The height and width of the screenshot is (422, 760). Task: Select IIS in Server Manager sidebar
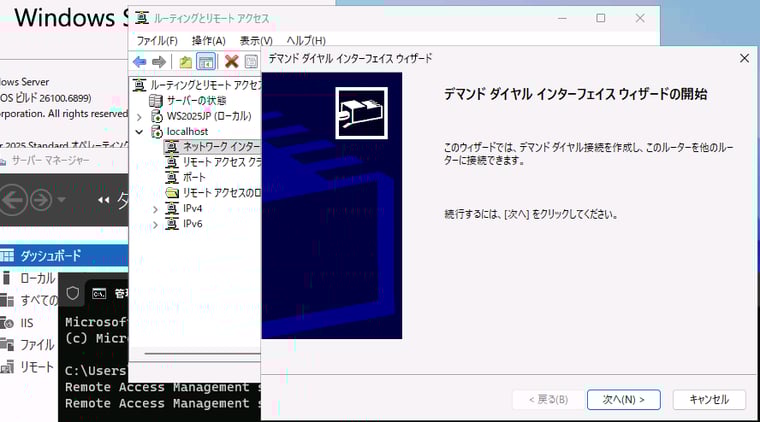(x=27, y=323)
